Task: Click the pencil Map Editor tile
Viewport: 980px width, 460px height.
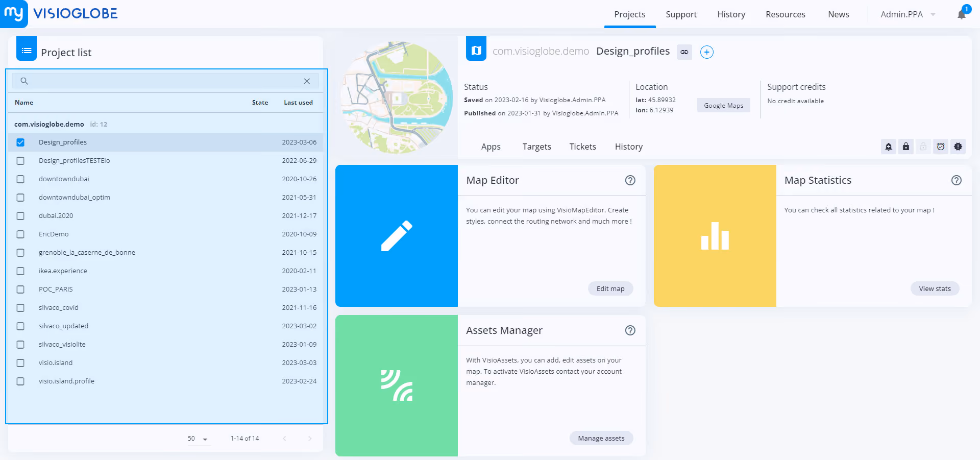Action: pos(397,236)
